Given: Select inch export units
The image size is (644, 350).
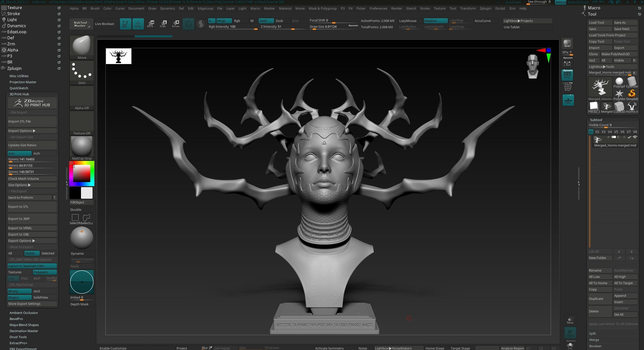Looking at the screenshot, I should (x=45, y=153).
